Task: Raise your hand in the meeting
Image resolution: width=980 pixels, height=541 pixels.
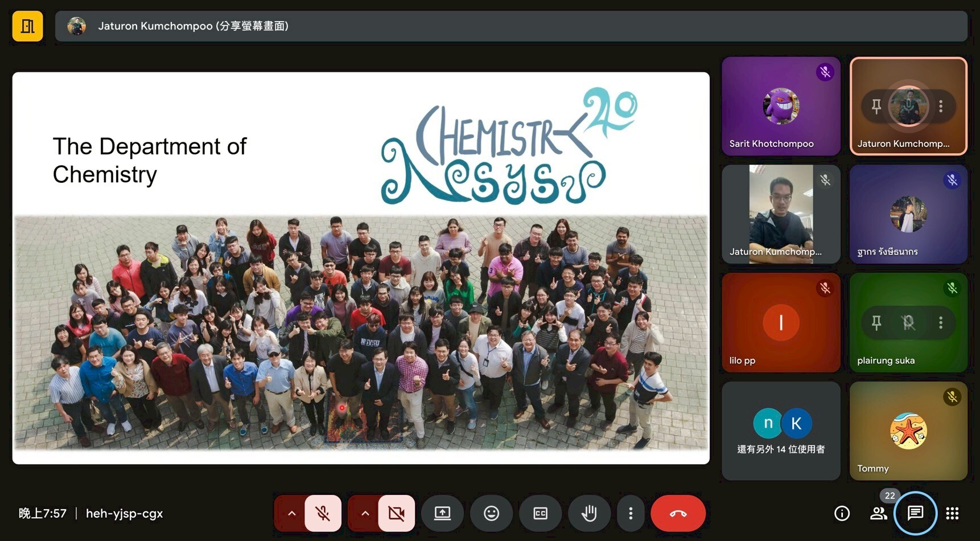Action: [x=589, y=513]
